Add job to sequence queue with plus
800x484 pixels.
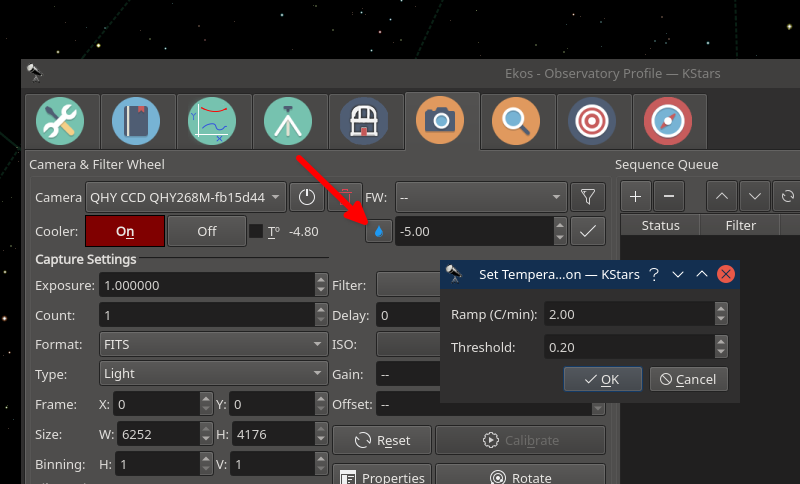(x=636, y=196)
